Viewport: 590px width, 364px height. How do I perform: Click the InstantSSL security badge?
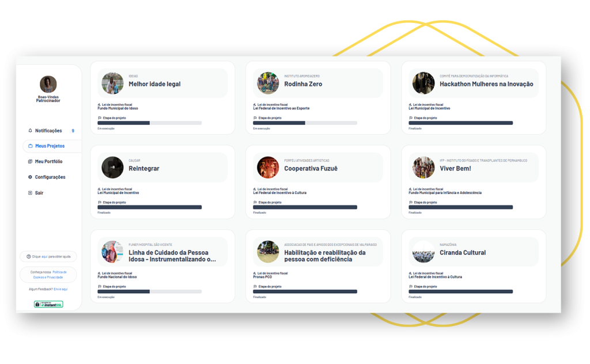[48, 304]
